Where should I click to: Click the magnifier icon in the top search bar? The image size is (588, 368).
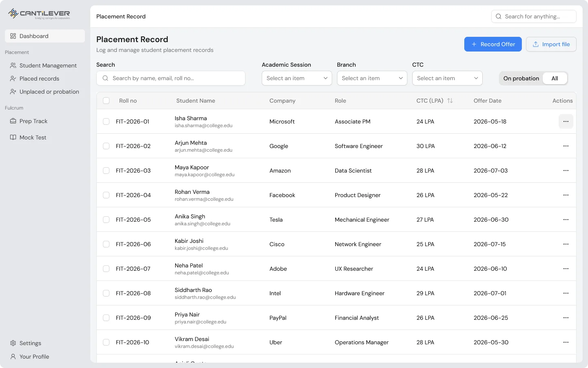(499, 16)
